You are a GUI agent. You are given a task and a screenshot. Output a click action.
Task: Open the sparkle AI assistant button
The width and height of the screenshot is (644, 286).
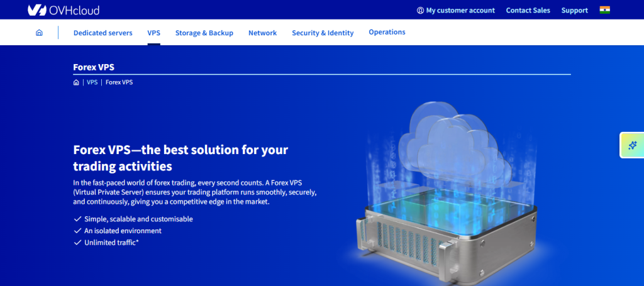632,145
